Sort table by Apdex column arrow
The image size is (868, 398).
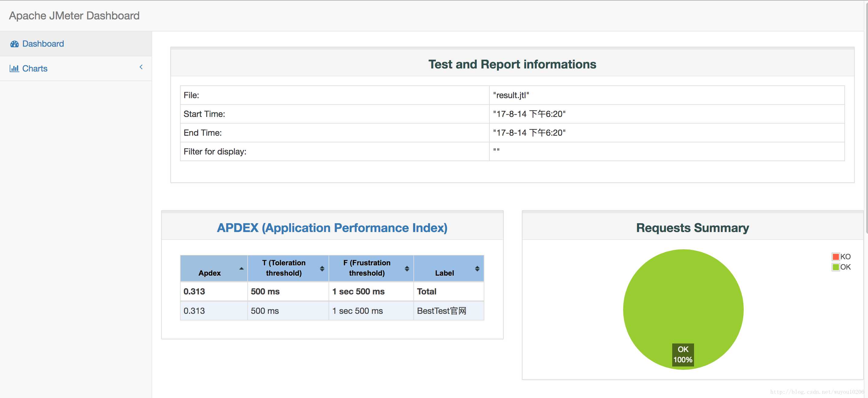(241, 268)
